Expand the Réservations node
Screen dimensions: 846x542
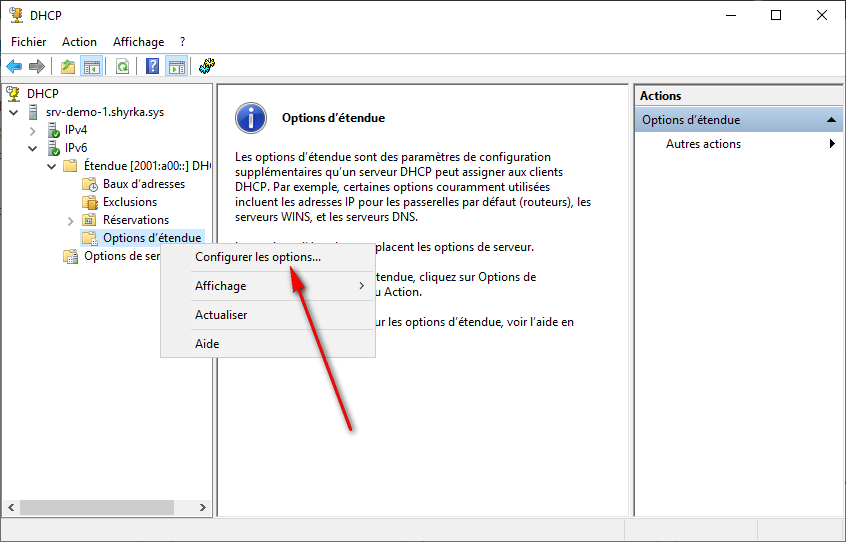click(70, 220)
